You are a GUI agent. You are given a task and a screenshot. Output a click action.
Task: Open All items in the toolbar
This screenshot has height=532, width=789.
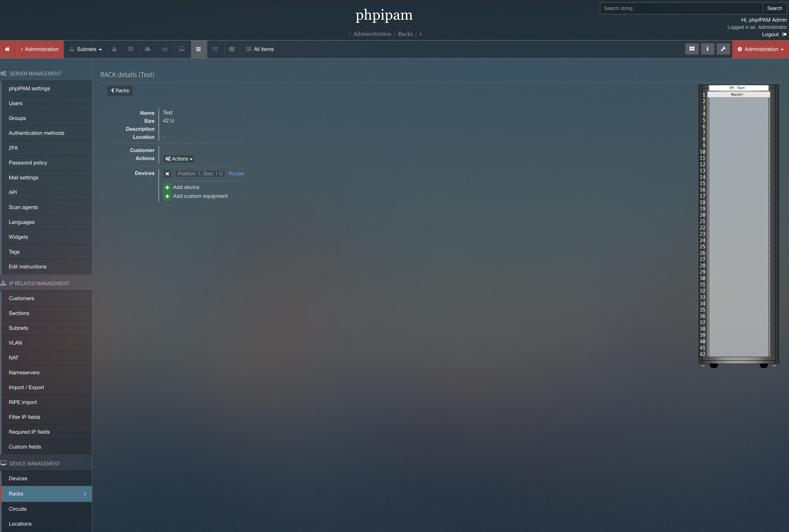click(260, 49)
